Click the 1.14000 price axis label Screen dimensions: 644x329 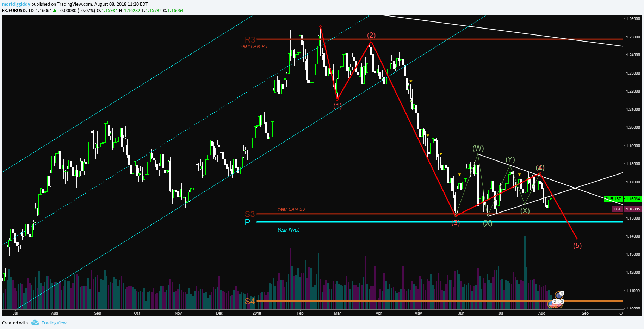tap(633, 236)
